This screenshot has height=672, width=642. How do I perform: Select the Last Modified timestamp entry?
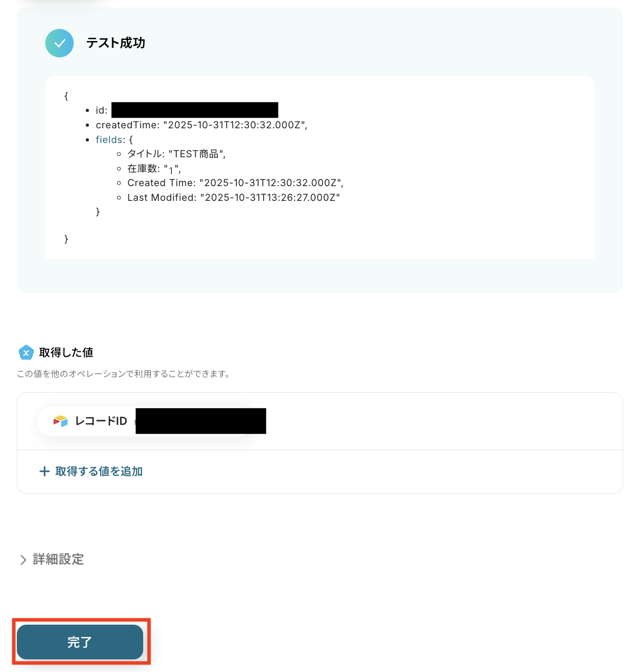pyautogui.click(x=234, y=198)
